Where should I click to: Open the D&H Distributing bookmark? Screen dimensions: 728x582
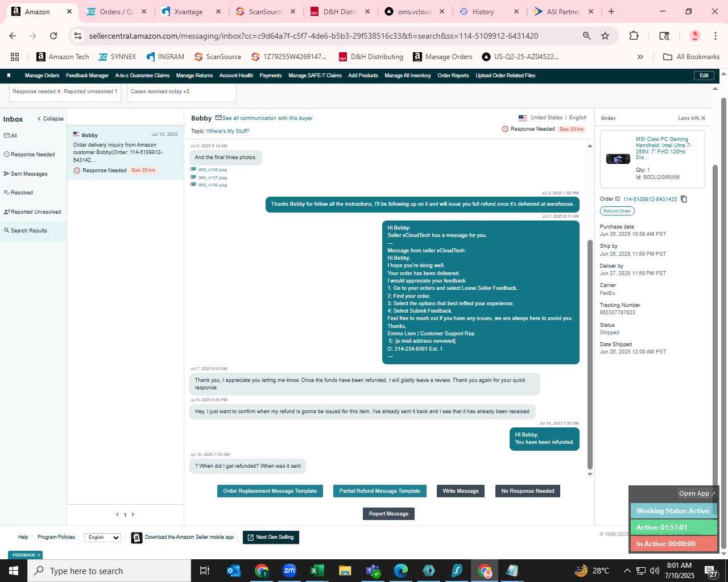tap(371, 57)
